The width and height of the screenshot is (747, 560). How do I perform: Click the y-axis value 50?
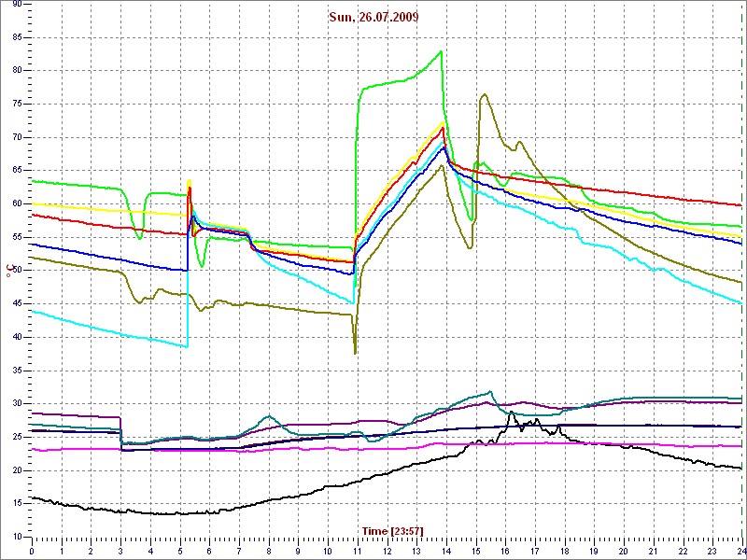(17, 271)
